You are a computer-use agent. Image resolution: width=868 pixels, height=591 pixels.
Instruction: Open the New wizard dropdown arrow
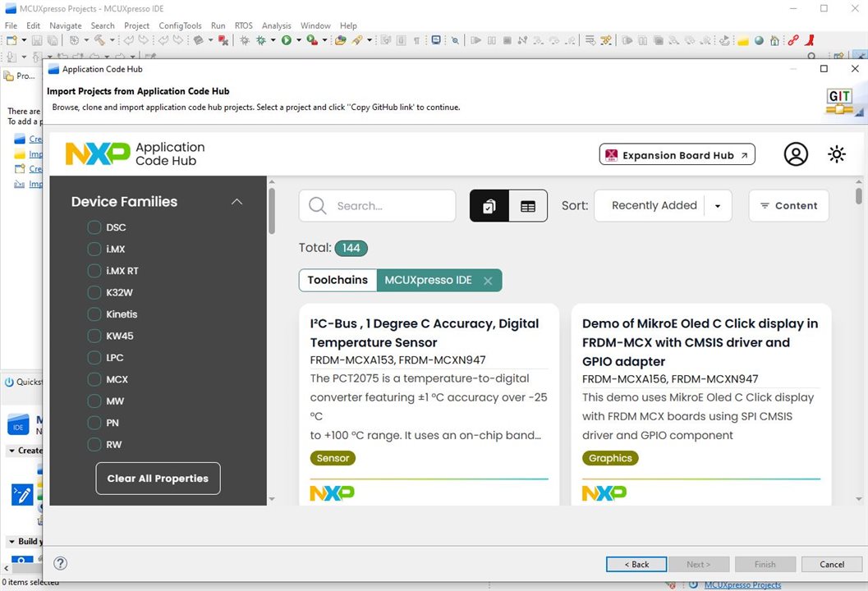pos(24,40)
